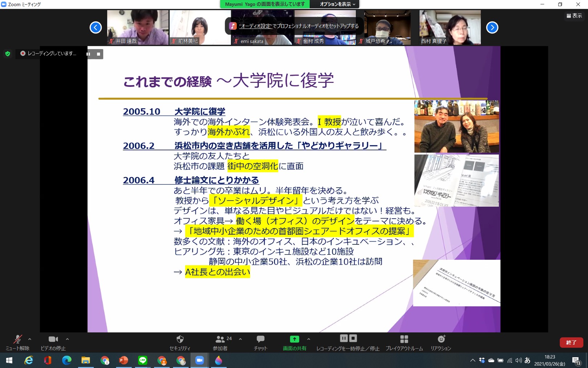
Task: Open the Participants panel icon
Action: [220, 339]
